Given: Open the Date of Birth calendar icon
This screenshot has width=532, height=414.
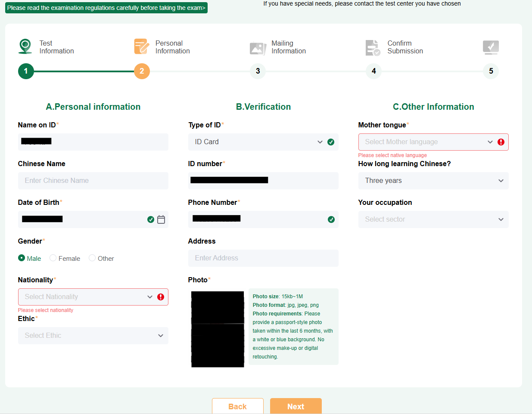Looking at the screenshot, I should 161,219.
